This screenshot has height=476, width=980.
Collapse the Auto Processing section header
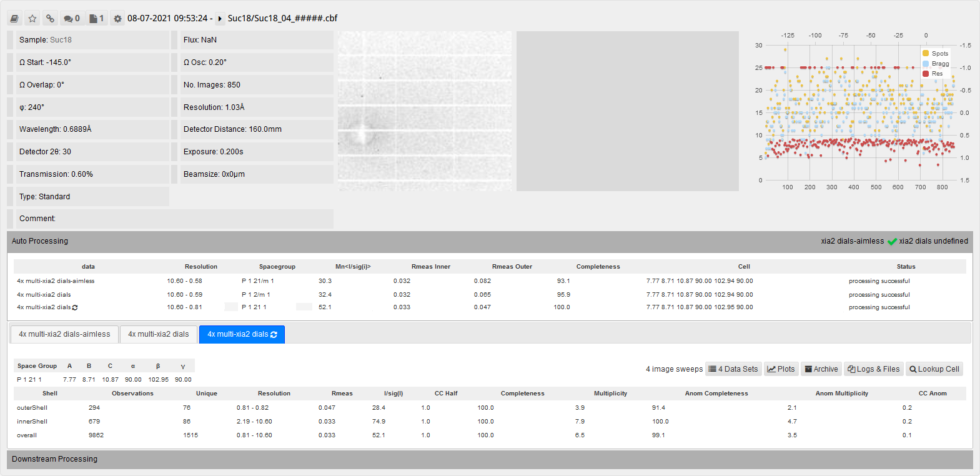[x=40, y=241]
